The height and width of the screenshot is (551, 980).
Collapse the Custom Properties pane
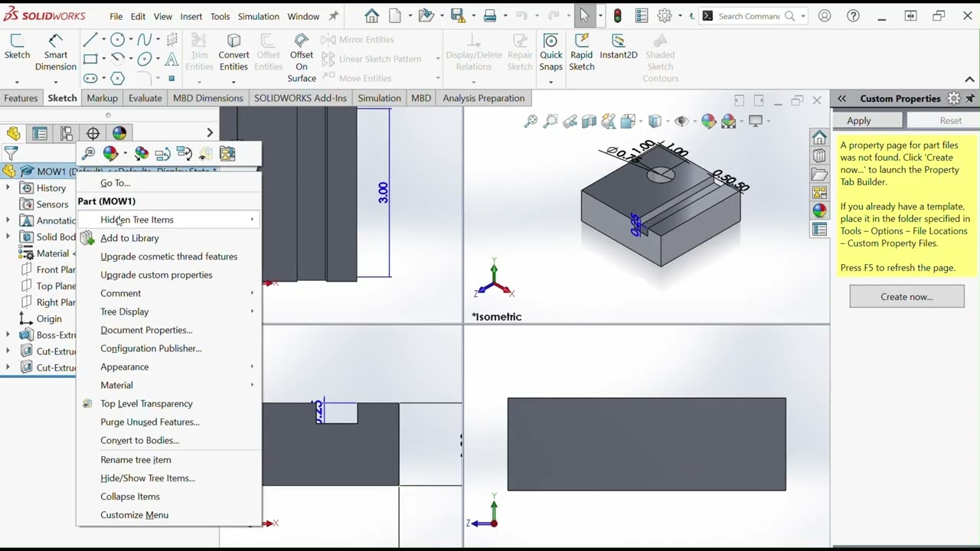841,98
